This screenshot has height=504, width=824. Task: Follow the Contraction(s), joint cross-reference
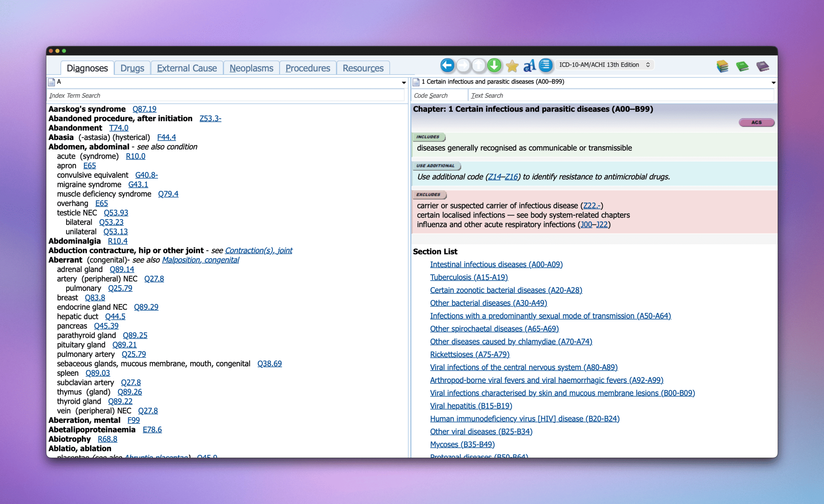(258, 250)
